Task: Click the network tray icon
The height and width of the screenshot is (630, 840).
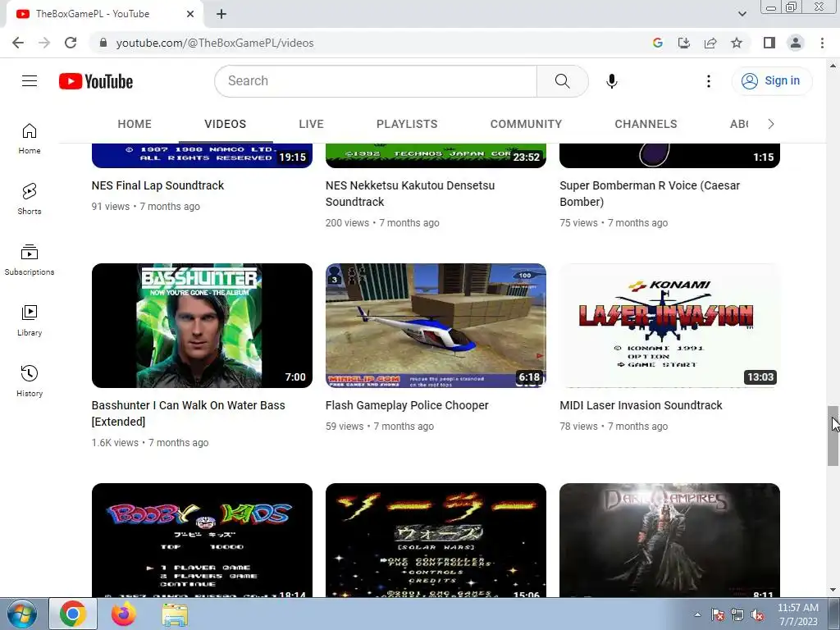Action: tap(737, 615)
